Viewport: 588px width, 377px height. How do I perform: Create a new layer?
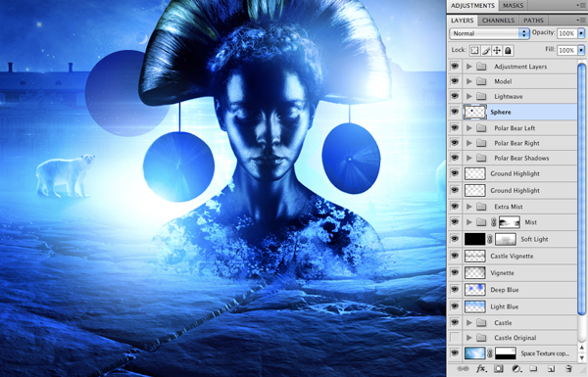coord(551,369)
